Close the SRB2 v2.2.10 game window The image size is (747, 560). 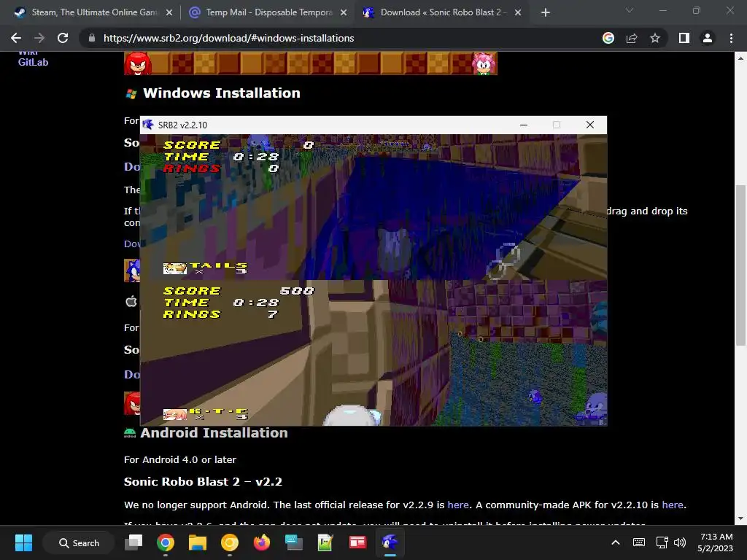coord(589,125)
